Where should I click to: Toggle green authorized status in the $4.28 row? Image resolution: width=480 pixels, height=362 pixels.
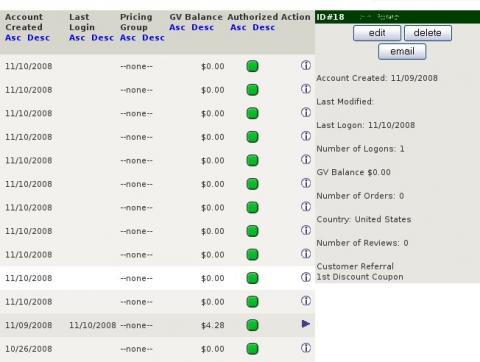point(252,325)
